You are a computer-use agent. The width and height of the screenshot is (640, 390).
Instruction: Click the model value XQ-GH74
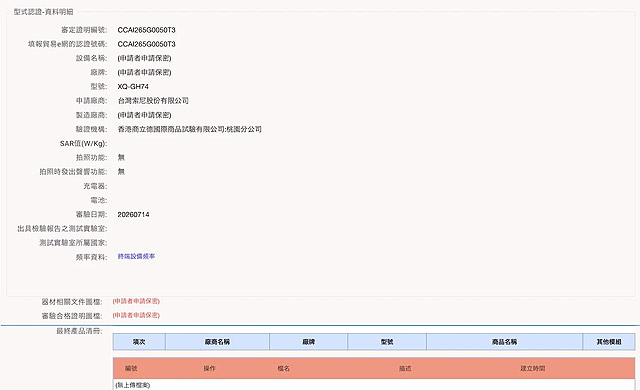(x=133, y=86)
